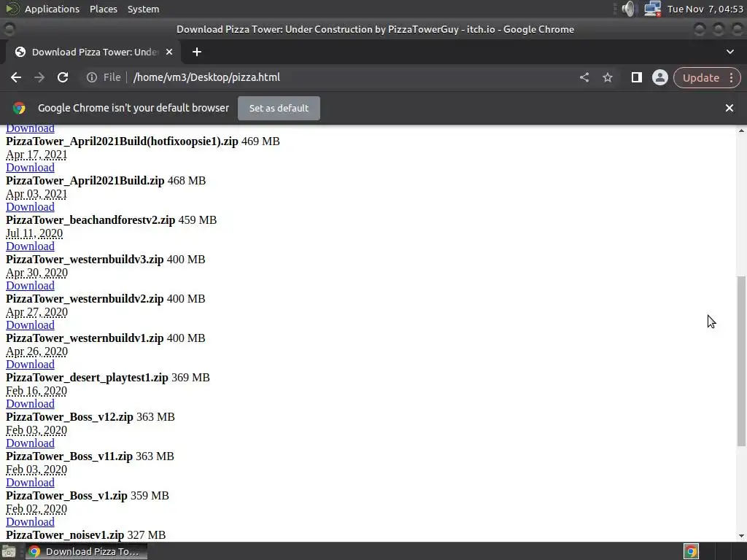
Task: Click the Chrome logo in the infobar
Action: click(19, 108)
